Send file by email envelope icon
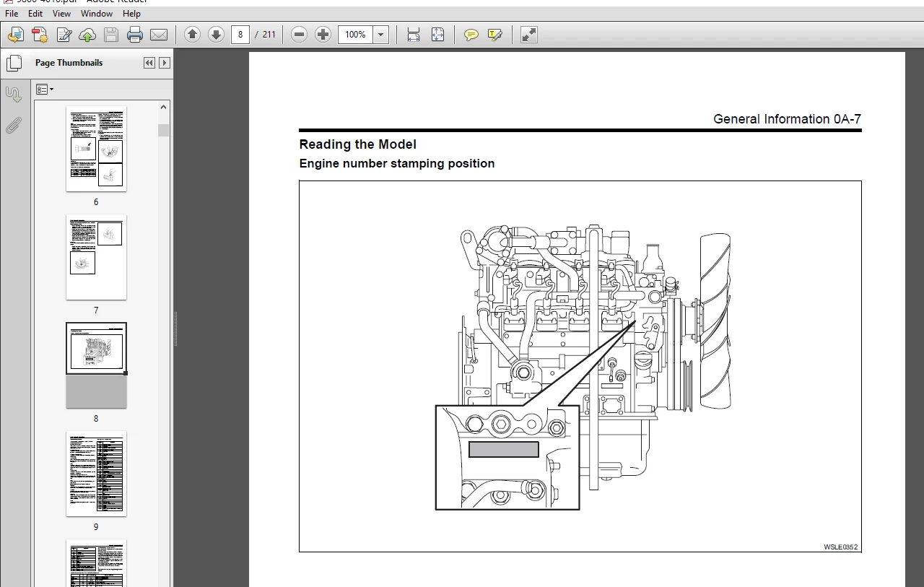 pos(159,35)
